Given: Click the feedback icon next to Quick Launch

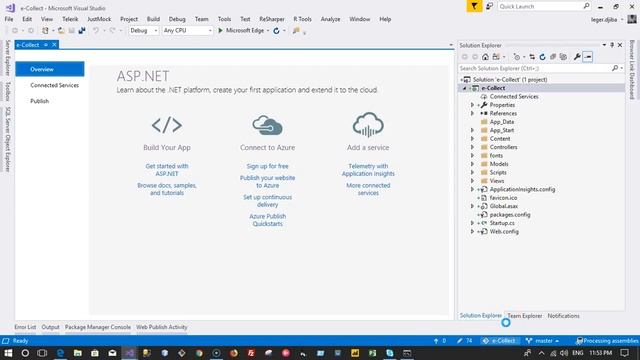Looking at the screenshot, I should (x=489, y=6).
